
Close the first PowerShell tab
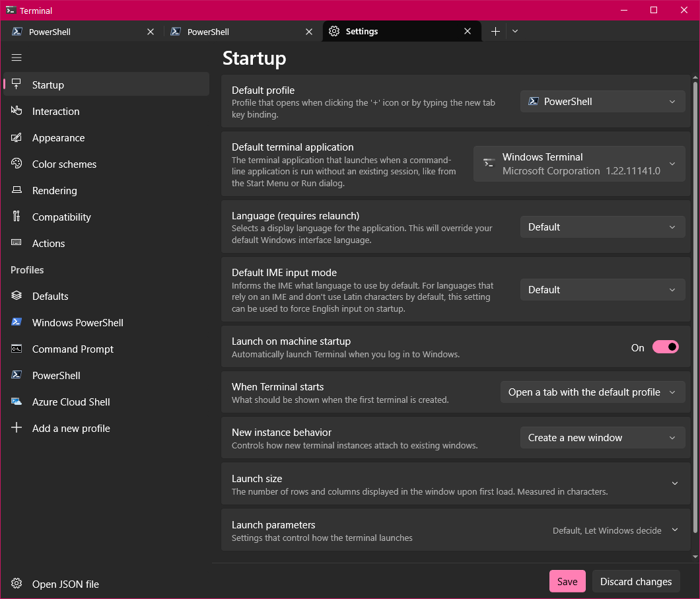point(151,32)
